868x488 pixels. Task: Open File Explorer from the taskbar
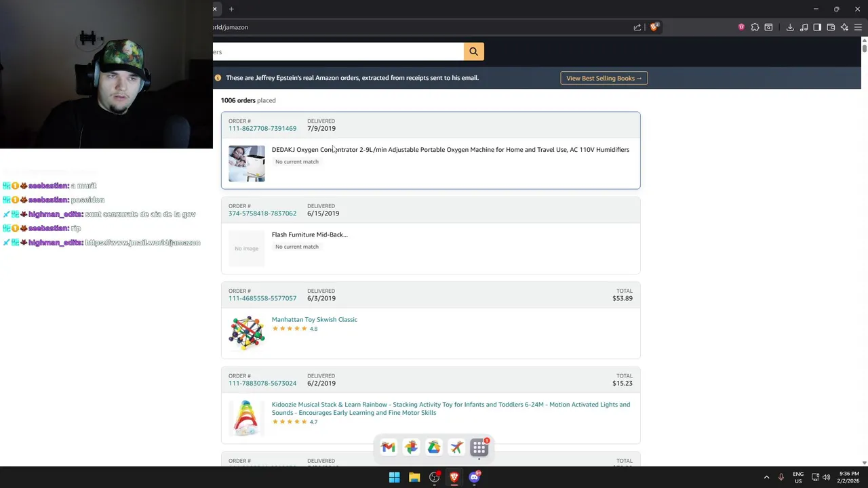click(x=414, y=477)
